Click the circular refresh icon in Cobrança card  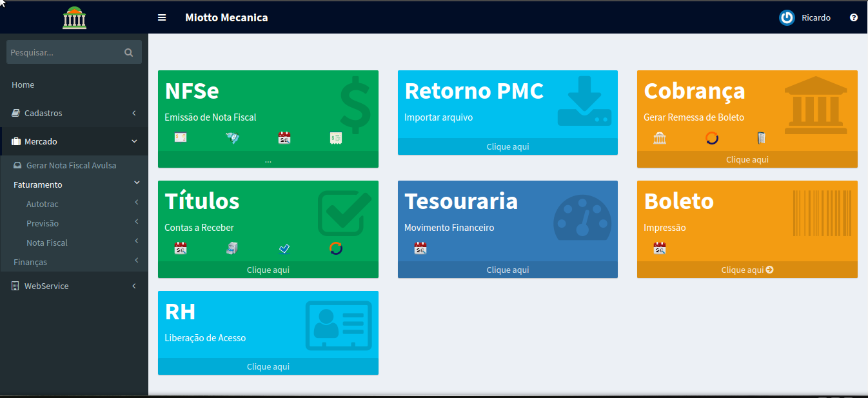tap(712, 138)
